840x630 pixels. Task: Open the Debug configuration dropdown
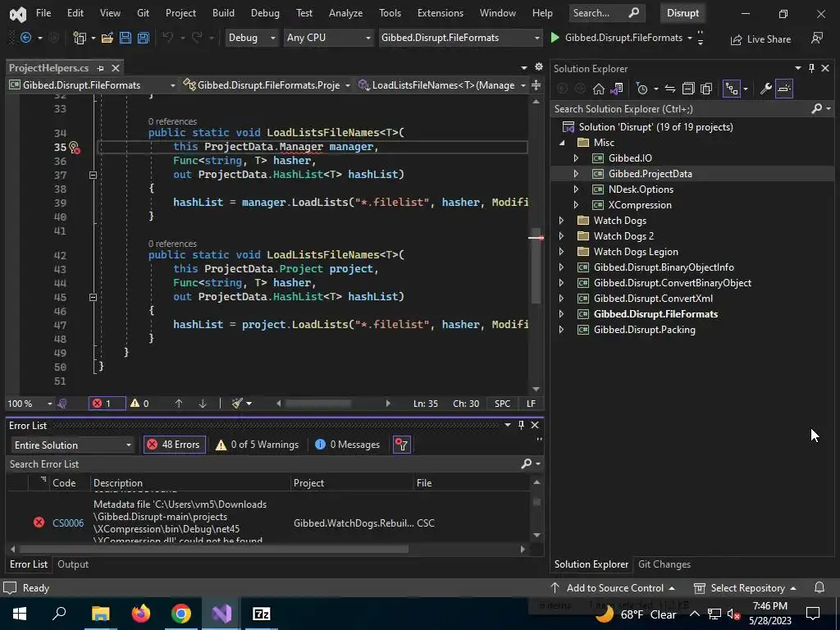point(252,38)
